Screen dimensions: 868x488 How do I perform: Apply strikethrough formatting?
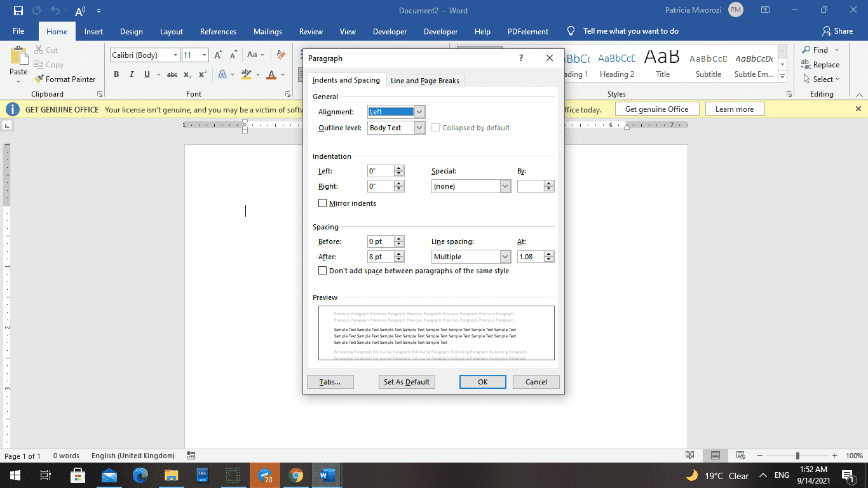[172, 74]
